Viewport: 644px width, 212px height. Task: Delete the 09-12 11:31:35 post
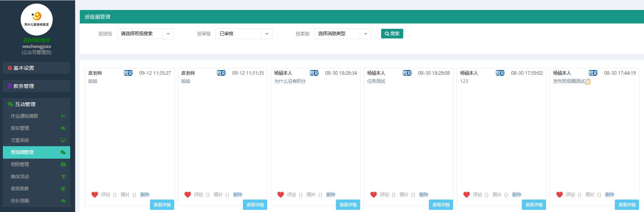click(x=238, y=195)
